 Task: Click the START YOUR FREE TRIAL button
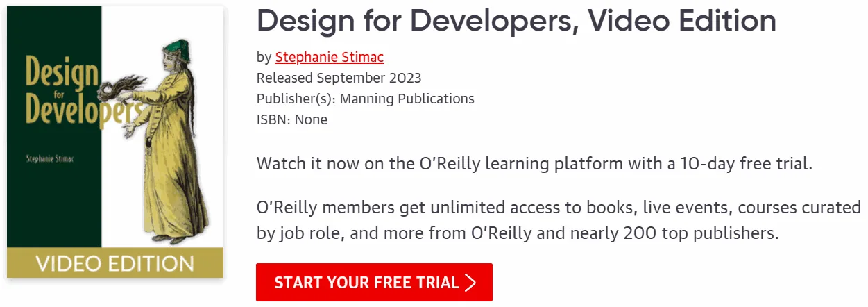374,282
